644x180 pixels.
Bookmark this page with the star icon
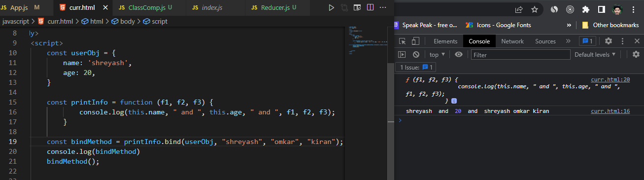[534, 9]
